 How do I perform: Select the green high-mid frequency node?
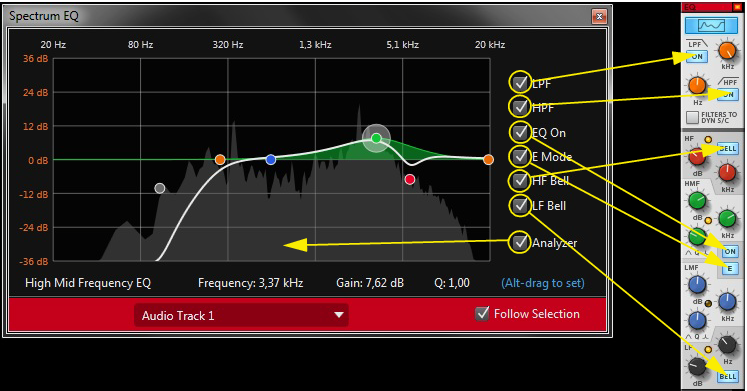[x=376, y=138]
